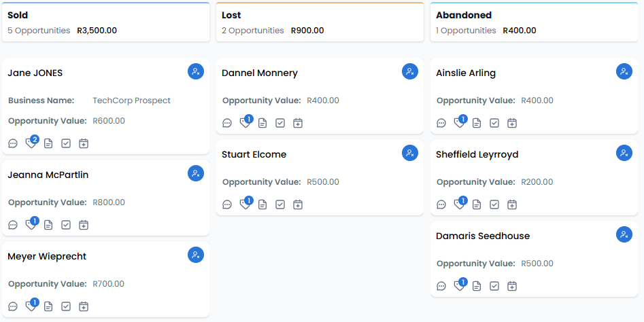The height and width of the screenshot is (322, 644).
Task: Open the Jeanna McPartlin opportunity card
Action: point(105,198)
